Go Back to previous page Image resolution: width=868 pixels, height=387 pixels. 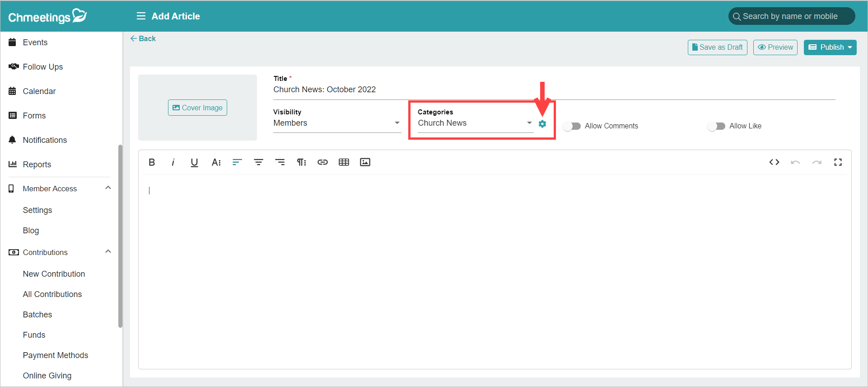pos(143,39)
